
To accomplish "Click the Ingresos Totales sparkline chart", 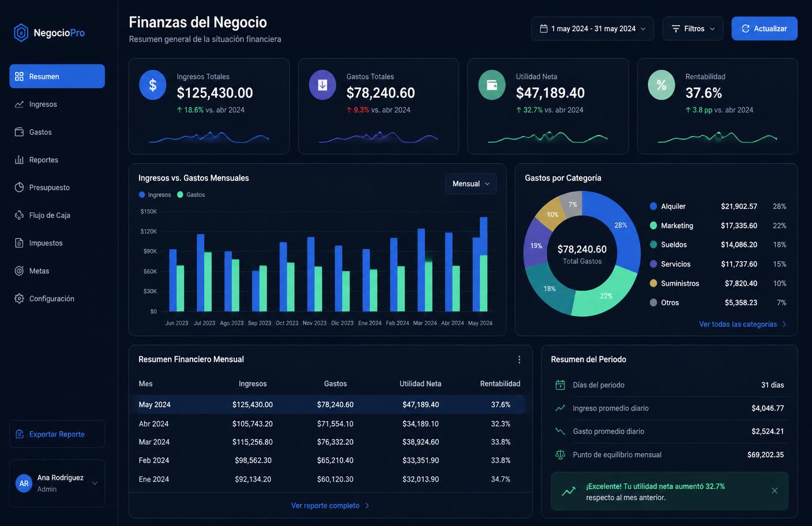I will (209, 137).
